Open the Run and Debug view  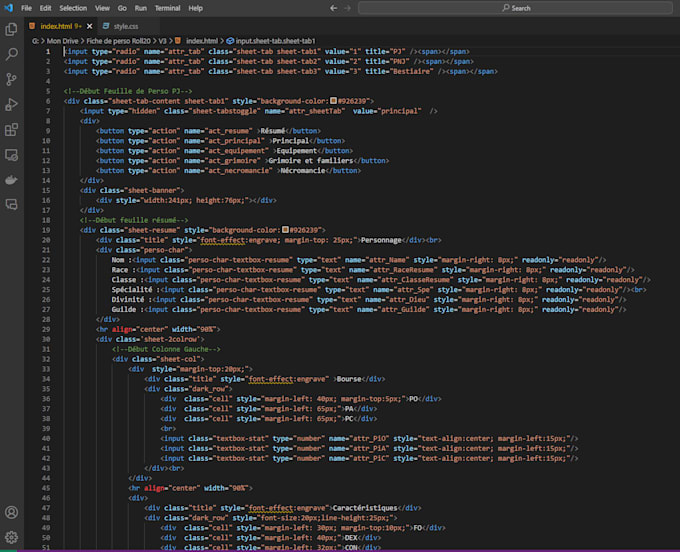[x=12, y=104]
